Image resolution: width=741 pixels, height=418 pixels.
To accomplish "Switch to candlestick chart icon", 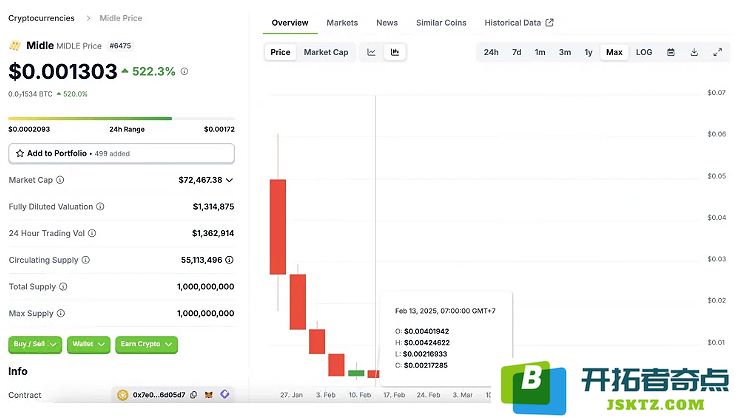I will click(395, 52).
